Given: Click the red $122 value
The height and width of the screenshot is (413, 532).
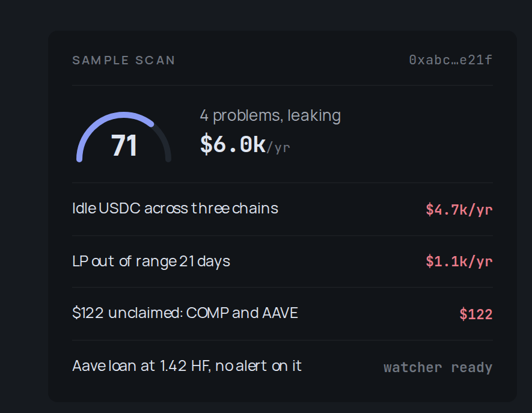Looking at the screenshot, I should [x=475, y=314].
